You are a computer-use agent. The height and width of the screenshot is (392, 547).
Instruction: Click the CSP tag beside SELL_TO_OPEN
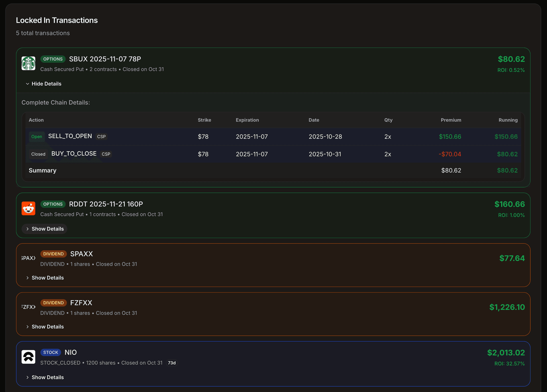click(101, 137)
